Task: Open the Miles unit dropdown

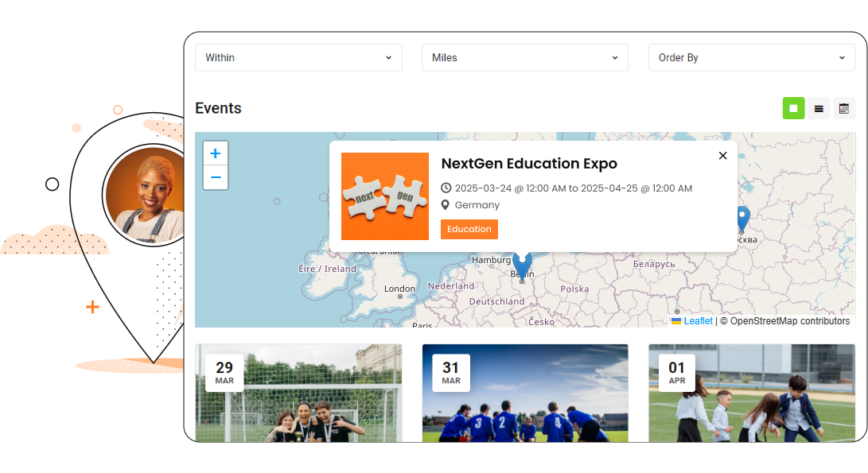Action: coord(525,57)
